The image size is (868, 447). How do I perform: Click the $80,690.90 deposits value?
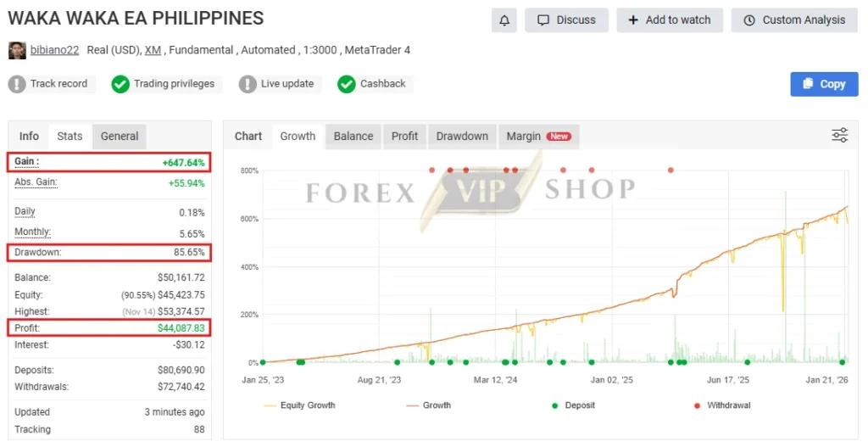coord(181,371)
